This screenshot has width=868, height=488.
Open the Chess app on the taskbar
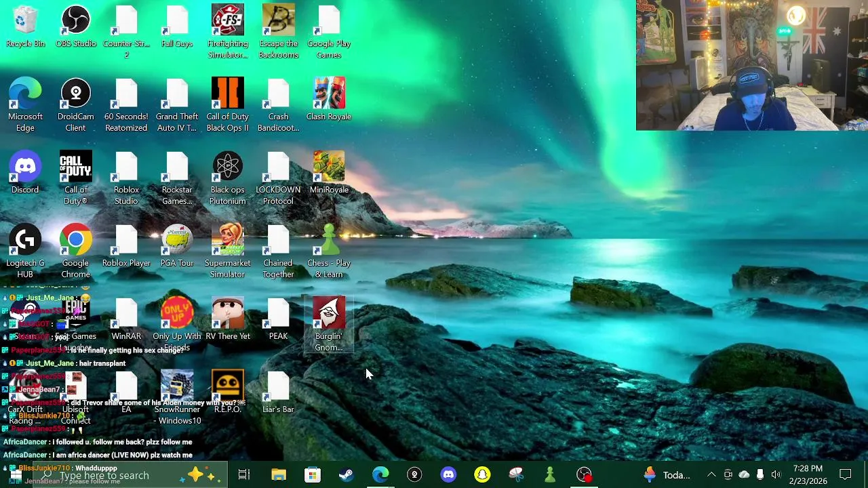(x=550, y=475)
